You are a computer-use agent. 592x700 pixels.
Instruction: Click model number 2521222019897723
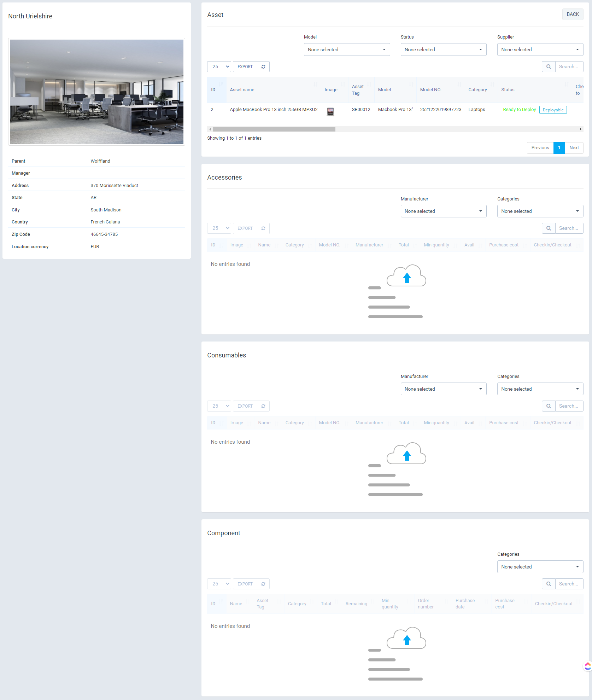[440, 110]
